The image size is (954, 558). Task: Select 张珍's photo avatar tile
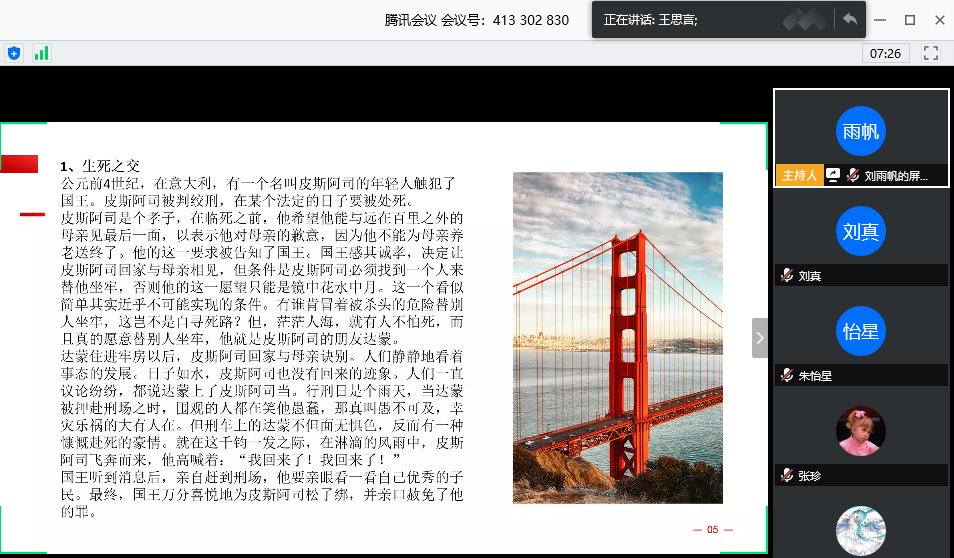[x=860, y=431]
